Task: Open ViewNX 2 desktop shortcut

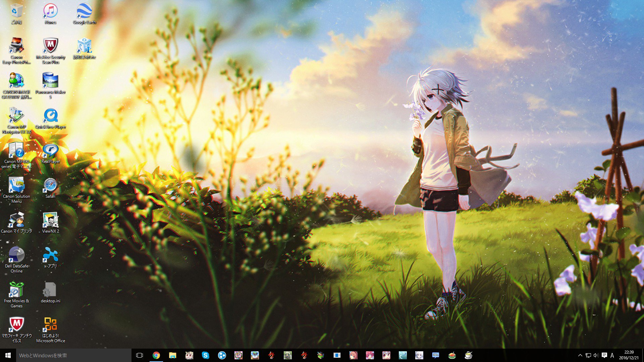Action: (x=50, y=223)
